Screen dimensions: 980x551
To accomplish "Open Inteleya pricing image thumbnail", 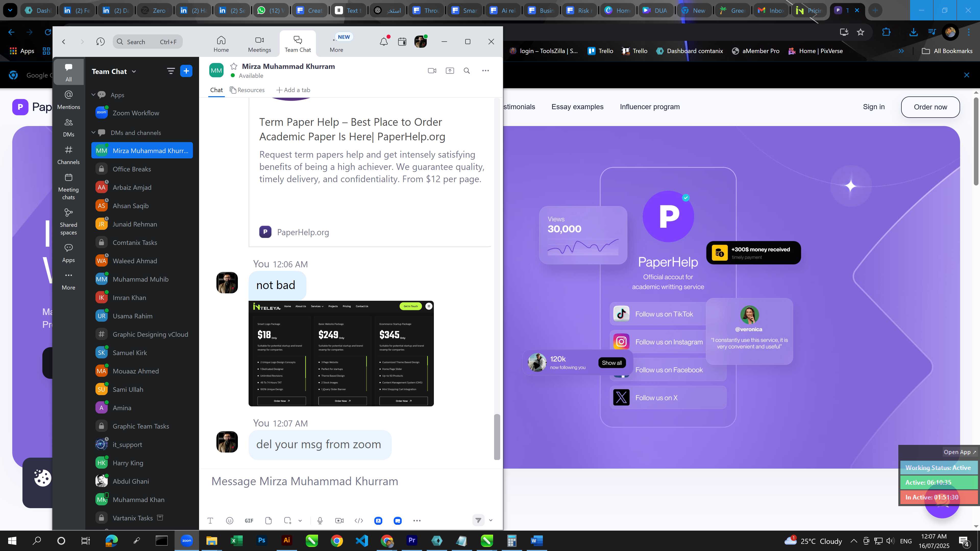I will click(x=341, y=353).
